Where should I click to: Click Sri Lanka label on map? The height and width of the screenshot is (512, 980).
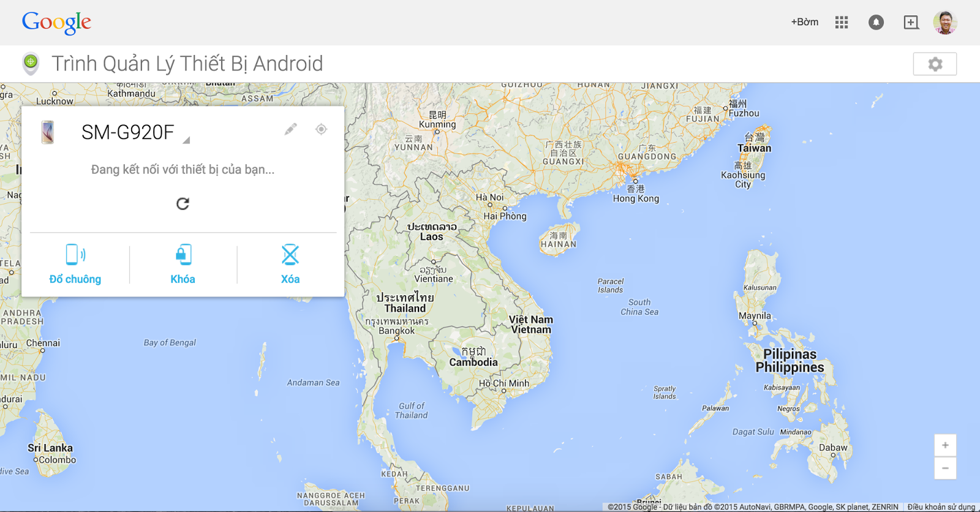click(50, 448)
